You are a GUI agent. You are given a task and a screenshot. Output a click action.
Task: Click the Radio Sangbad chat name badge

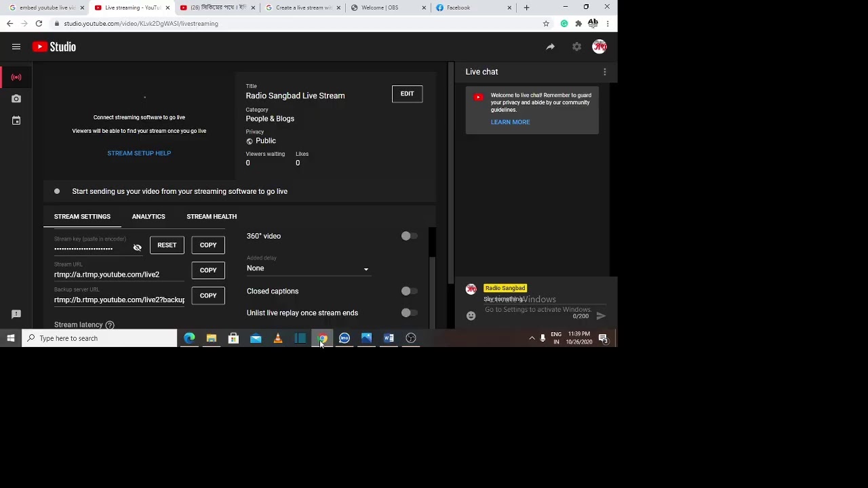[505, 289]
